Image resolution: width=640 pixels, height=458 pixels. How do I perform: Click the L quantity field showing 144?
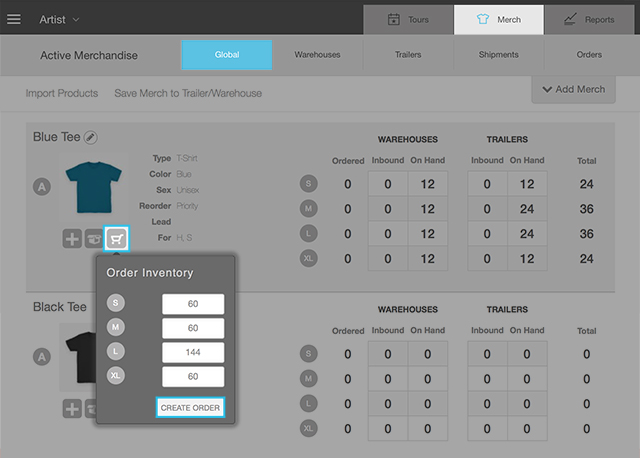click(x=193, y=353)
